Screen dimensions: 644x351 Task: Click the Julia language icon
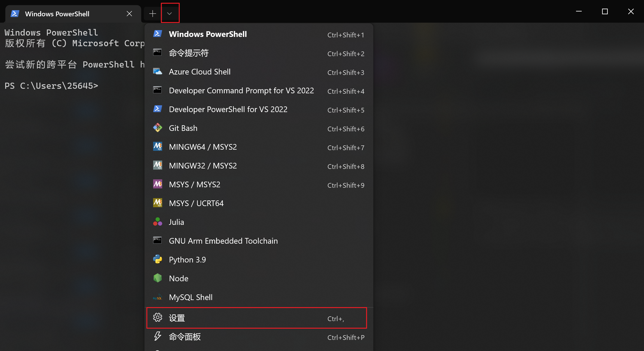[x=157, y=222]
